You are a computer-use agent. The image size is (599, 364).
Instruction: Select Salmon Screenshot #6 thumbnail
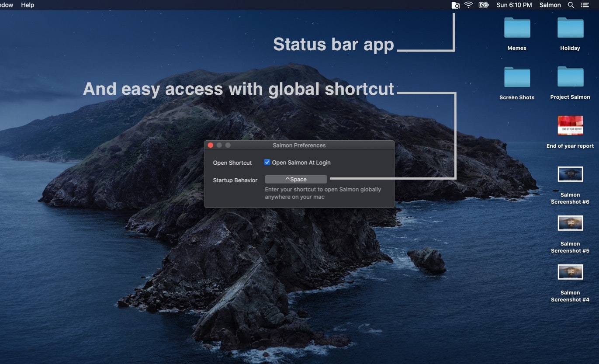[570, 174]
